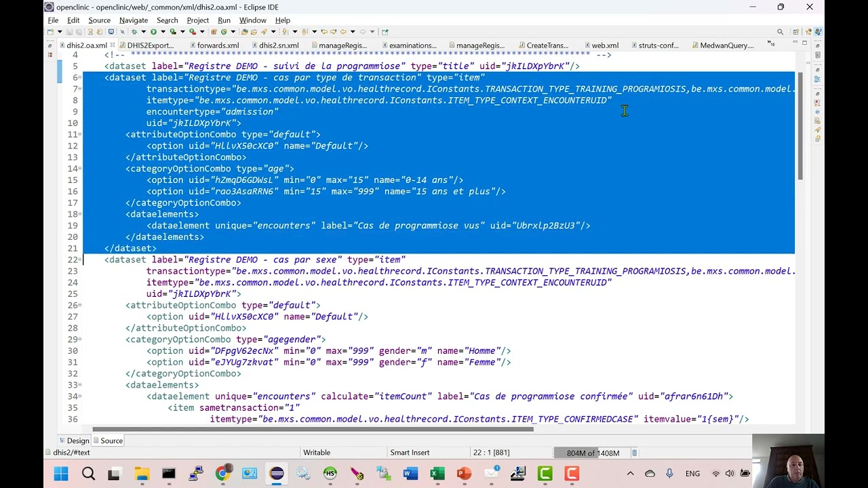This screenshot has height=488, width=868.
Task: Switch to the forwards.xml tab
Action: pyautogui.click(x=213, y=45)
